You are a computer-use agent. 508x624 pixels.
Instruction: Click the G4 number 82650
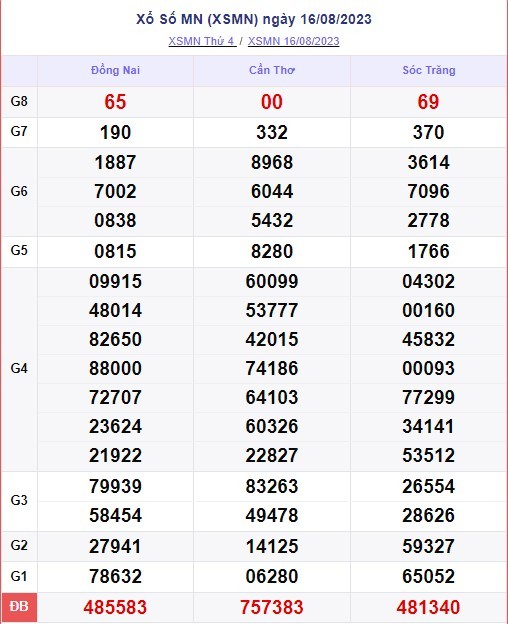pos(115,339)
